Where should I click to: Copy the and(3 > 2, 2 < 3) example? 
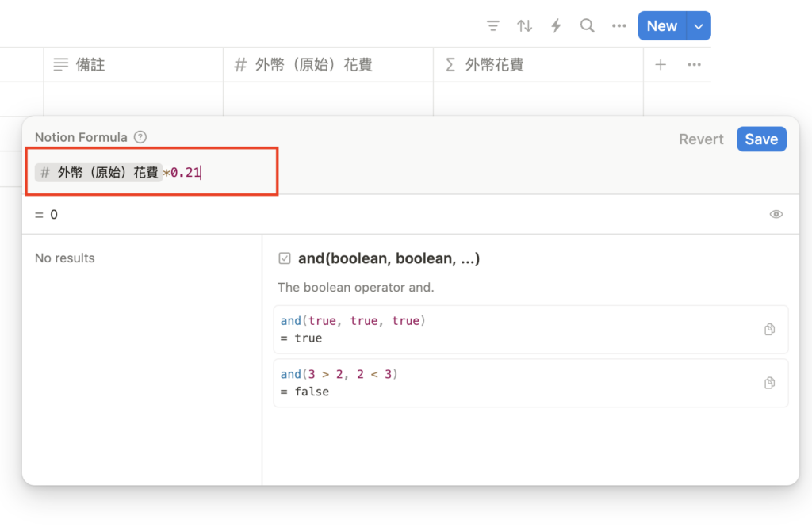point(769,383)
